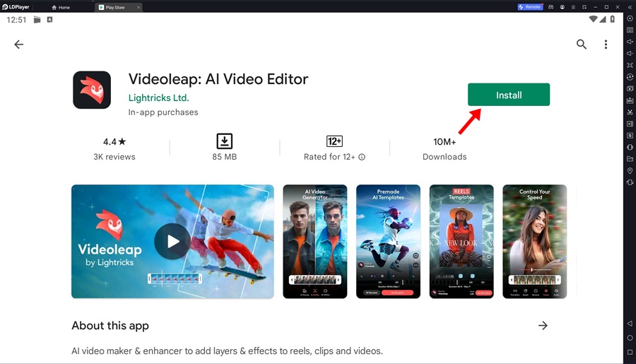Viewport: 636px width, 364px height.
Task: Open Control Your Speed screenshot
Action: pos(535,242)
